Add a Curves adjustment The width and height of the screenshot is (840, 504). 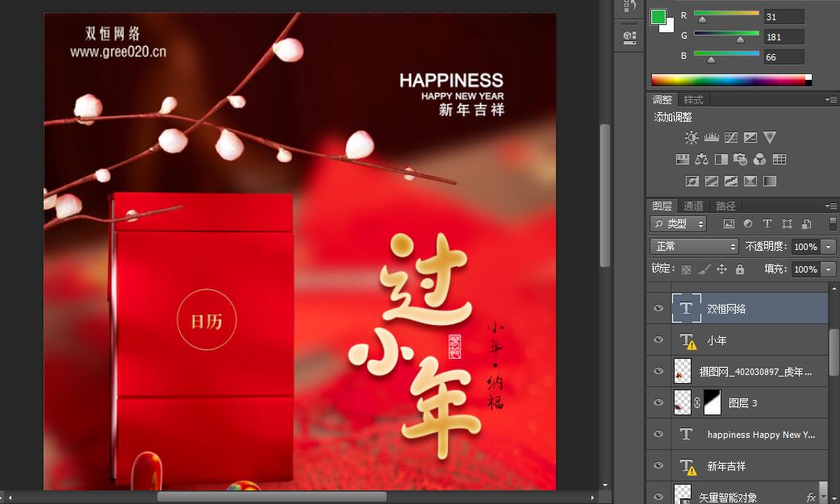[731, 138]
